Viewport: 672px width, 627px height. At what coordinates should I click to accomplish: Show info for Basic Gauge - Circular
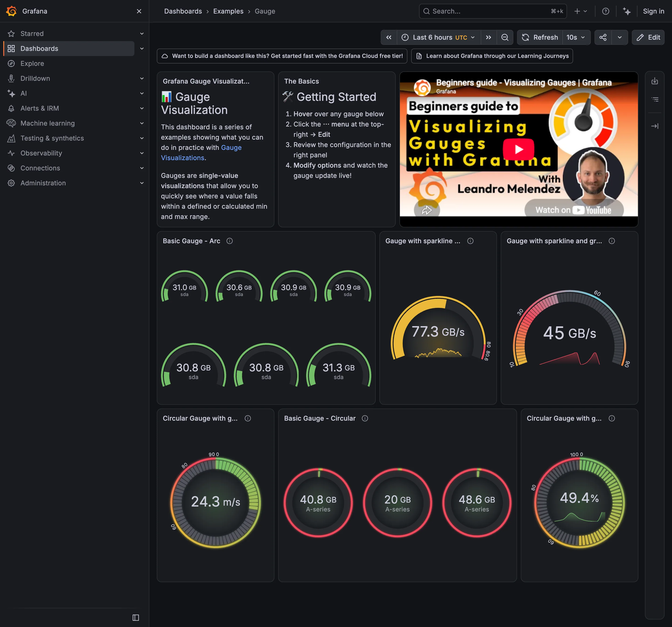(x=365, y=418)
